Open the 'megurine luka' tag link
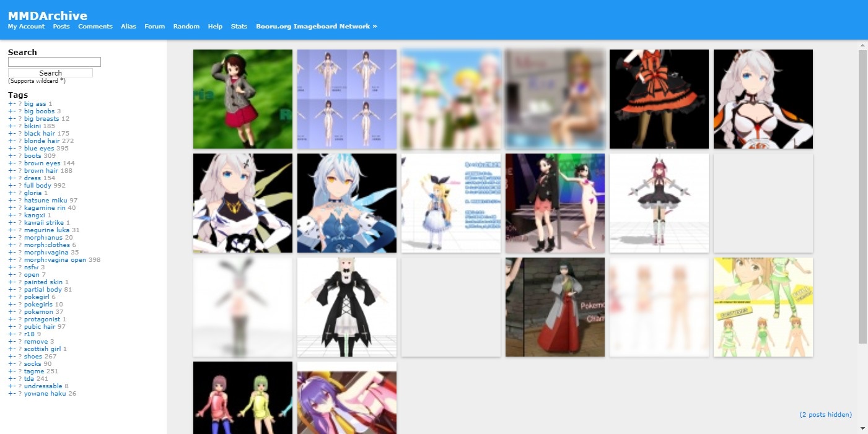Image resolution: width=868 pixels, height=434 pixels. pos(46,230)
